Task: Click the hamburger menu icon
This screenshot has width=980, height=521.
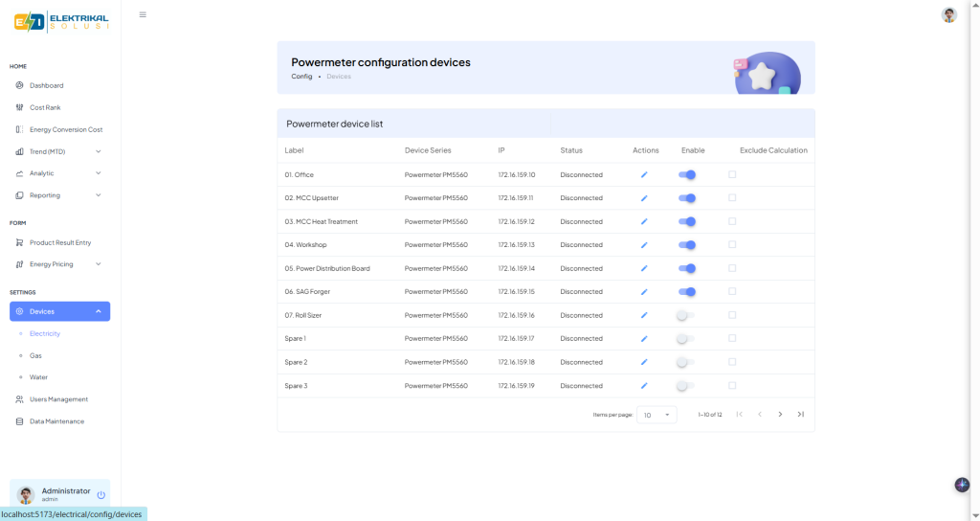Action: click(143, 14)
